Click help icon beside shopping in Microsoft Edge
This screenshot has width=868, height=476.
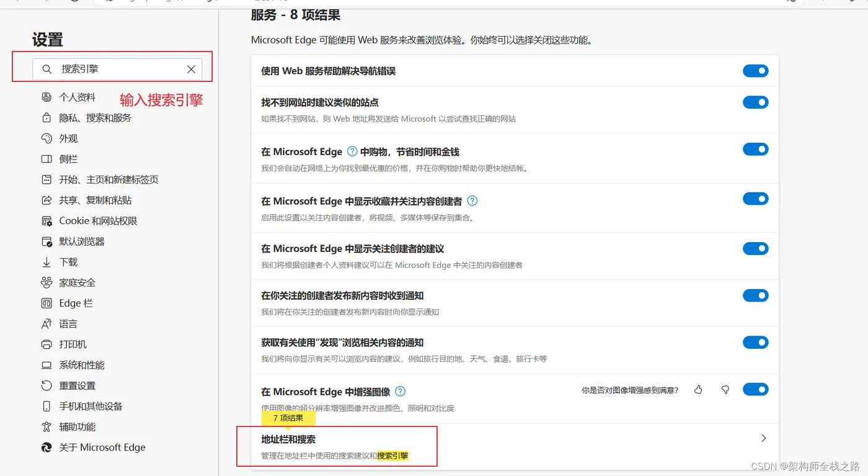[352, 151]
